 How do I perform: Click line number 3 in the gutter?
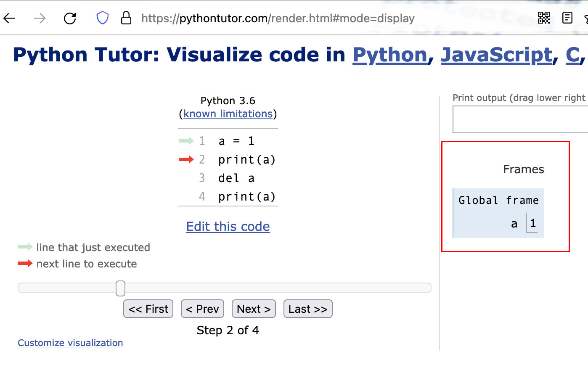[202, 178]
